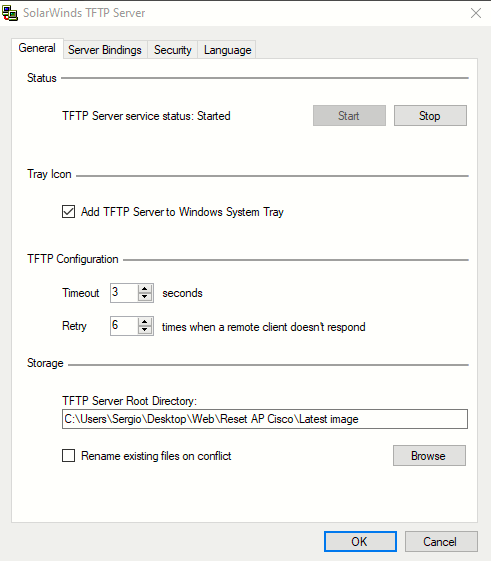Close the SolarWinds TFTP Server dialog
This screenshot has height=561, width=491.
pyautogui.click(x=476, y=13)
